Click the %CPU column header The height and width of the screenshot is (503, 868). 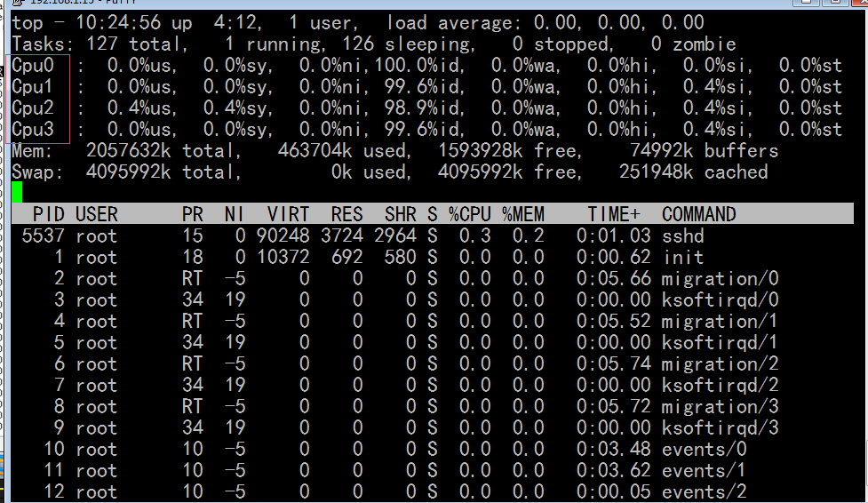[x=470, y=214]
